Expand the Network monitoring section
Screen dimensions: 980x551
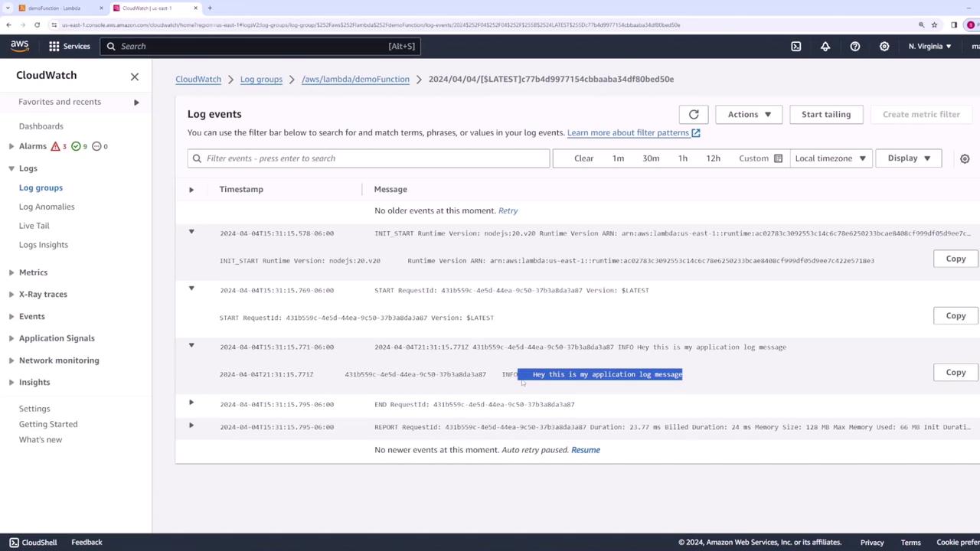coord(11,360)
